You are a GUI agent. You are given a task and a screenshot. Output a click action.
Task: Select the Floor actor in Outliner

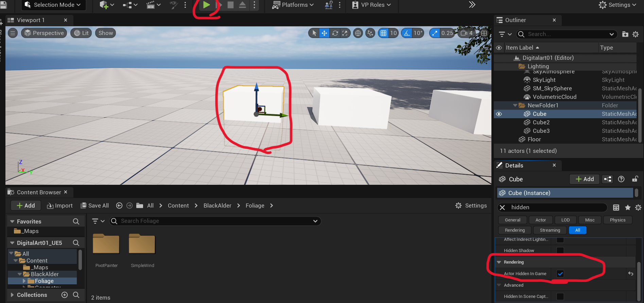coord(534,139)
